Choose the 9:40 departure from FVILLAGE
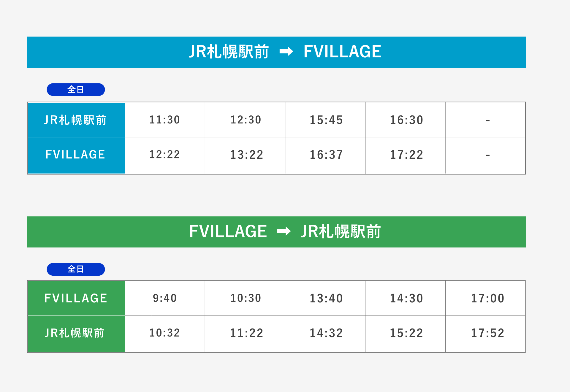The width and height of the screenshot is (570, 392). (x=165, y=298)
